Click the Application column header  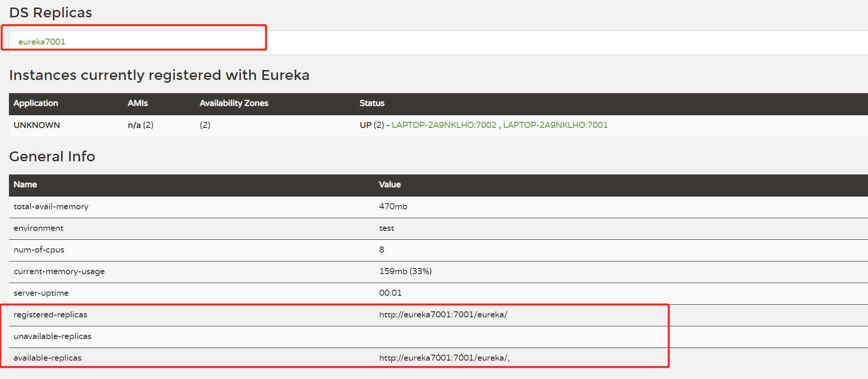[36, 103]
